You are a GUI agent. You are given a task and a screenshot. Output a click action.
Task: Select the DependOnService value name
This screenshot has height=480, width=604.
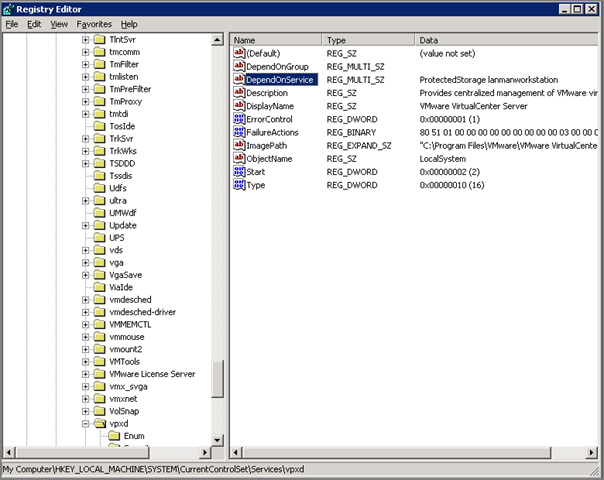click(x=281, y=79)
